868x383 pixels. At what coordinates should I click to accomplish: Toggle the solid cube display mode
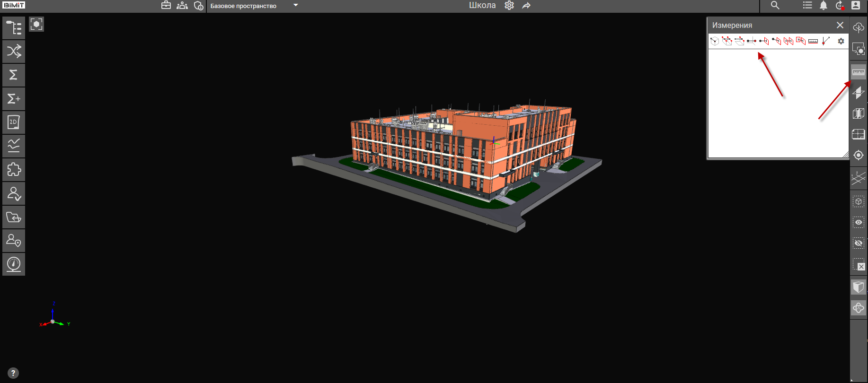click(858, 287)
